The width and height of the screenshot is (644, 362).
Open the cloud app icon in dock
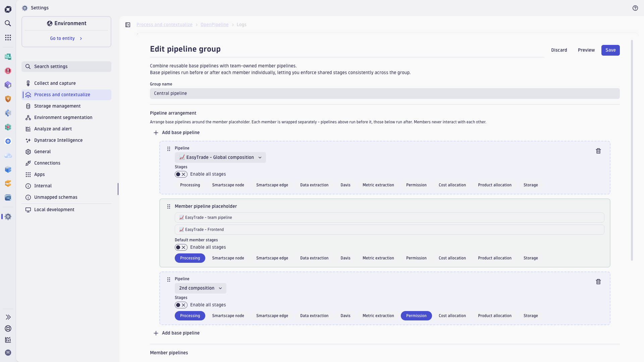click(x=8, y=155)
